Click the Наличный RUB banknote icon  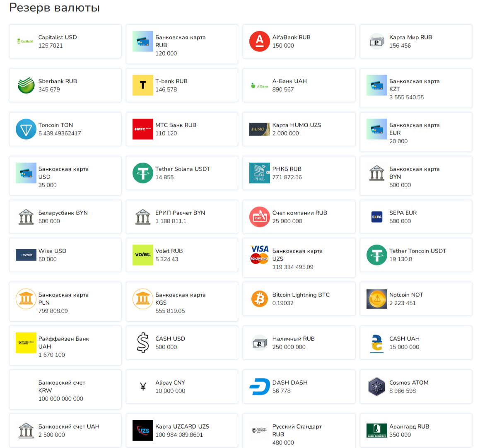260,343
